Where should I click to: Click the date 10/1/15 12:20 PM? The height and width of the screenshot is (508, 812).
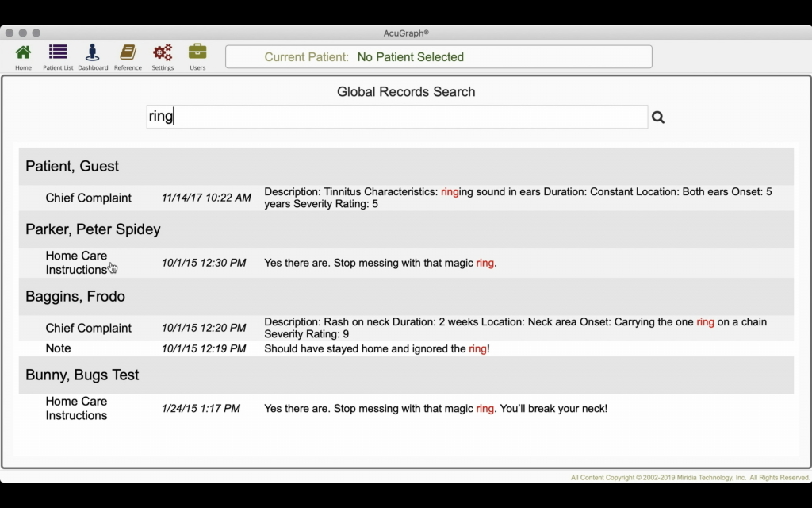(204, 328)
